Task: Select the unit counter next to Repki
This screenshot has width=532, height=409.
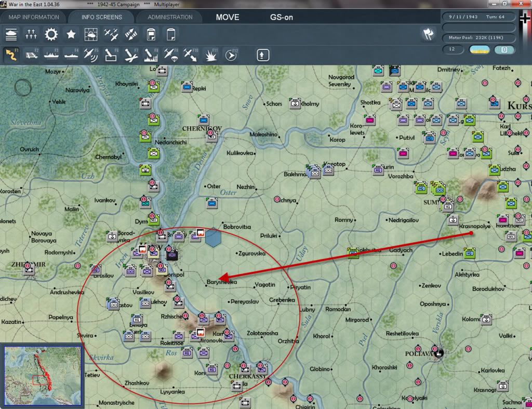Action: click(187, 87)
